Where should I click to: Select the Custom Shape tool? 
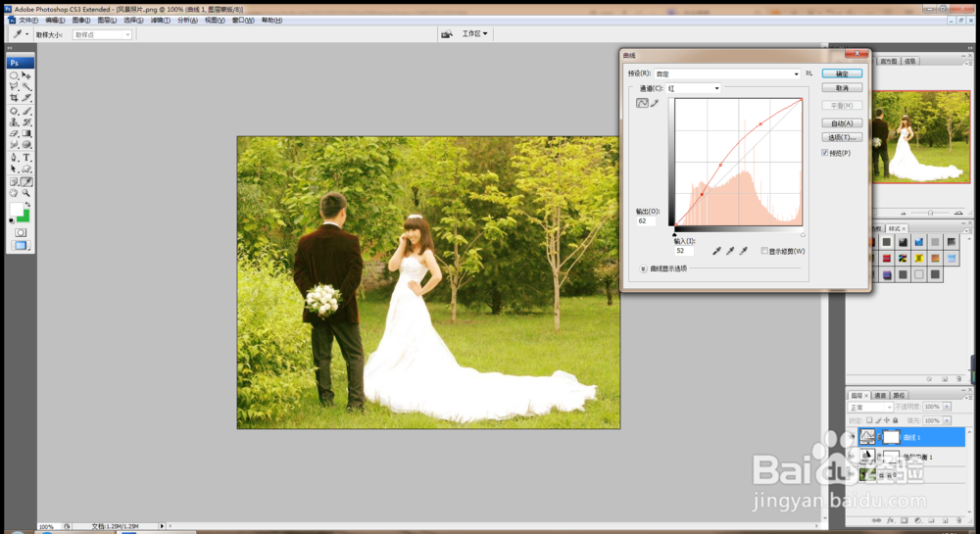(26, 169)
